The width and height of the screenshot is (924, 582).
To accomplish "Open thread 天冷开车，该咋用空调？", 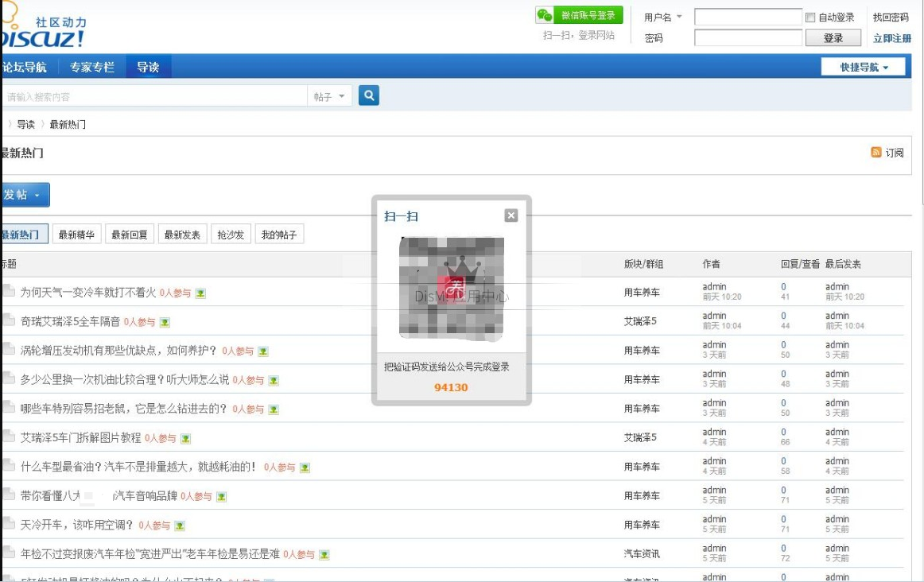I will [77, 525].
